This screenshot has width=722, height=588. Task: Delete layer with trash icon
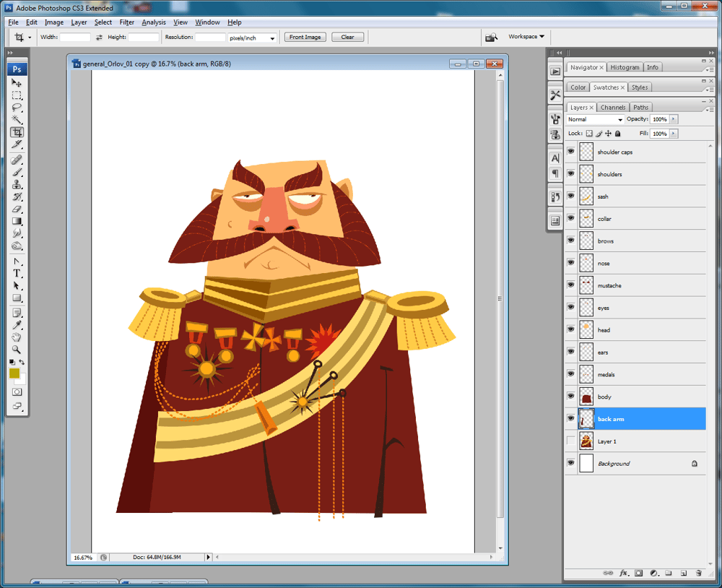[x=698, y=574]
